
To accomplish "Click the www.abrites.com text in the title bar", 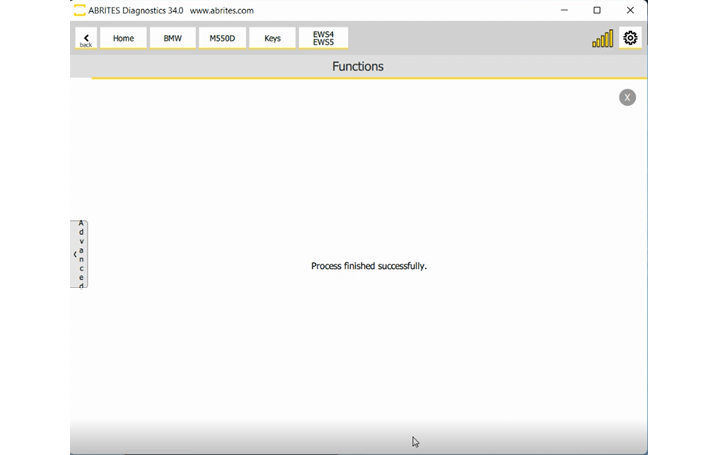I will pos(221,10).
